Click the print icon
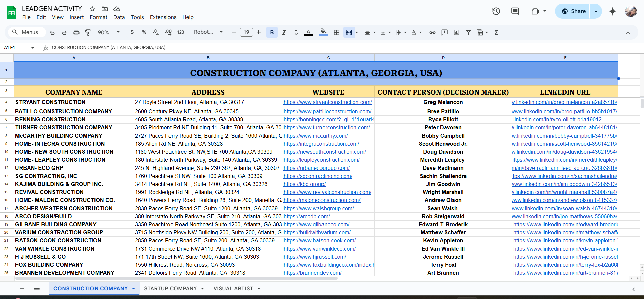The height and width of the screenshot is (299, 644). (x=76, y=32)
